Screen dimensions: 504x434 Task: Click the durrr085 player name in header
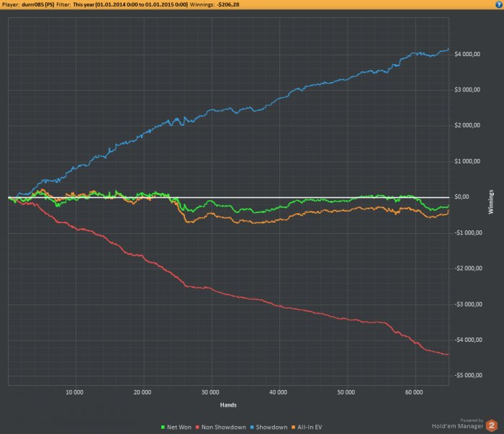tap(38, 4)
